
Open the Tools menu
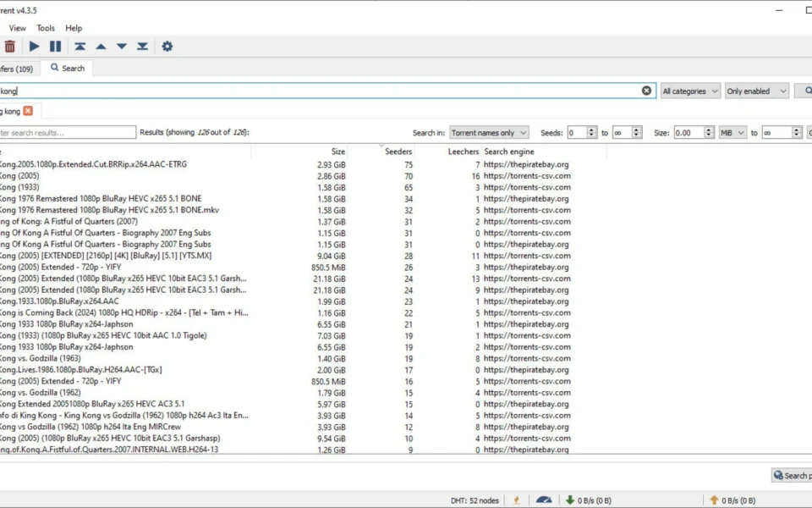tap(46, 28)
